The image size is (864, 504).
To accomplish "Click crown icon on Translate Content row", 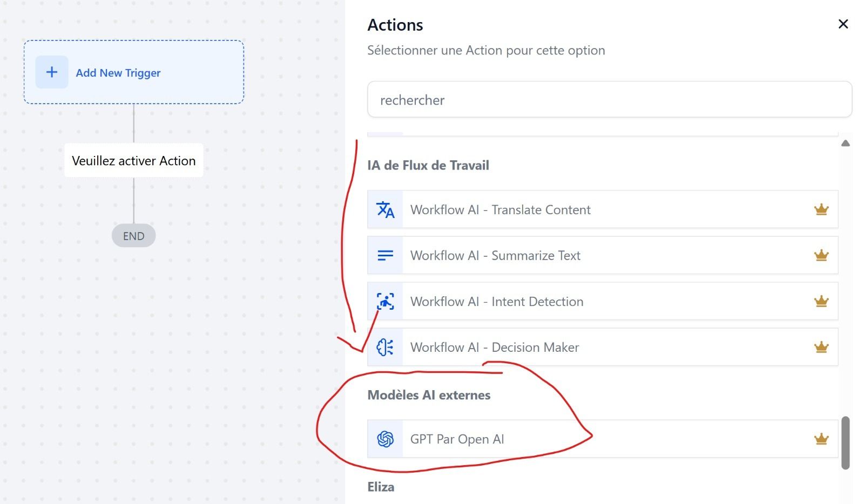I will pyautogui.click(x=821, y=209).
